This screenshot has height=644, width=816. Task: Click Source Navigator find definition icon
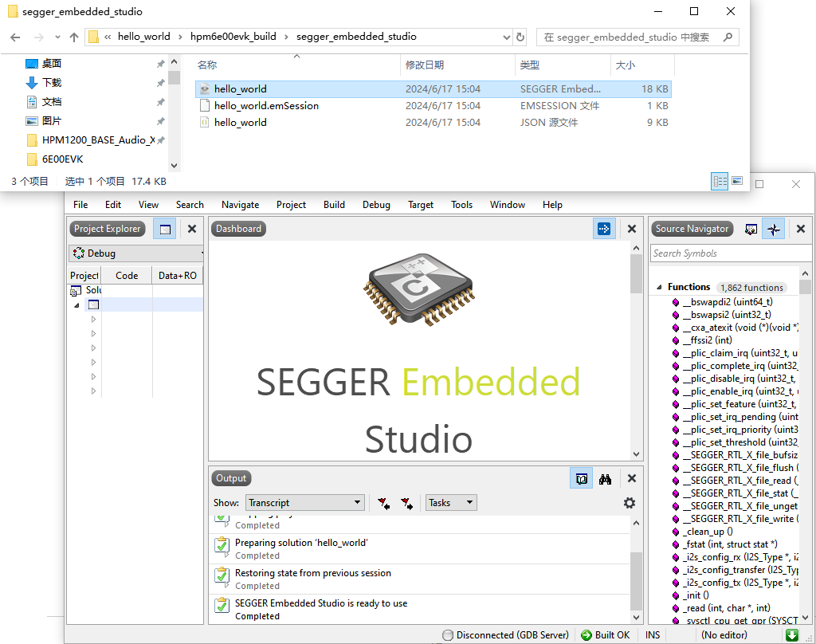click(x=751, y=229)
